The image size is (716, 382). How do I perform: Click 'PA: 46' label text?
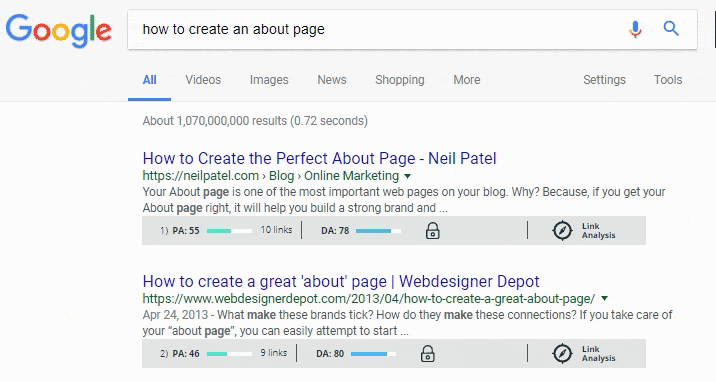186,354
